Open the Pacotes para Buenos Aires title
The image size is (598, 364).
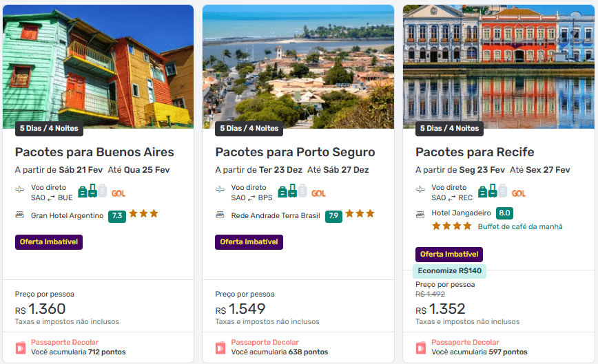coord(94,152)
